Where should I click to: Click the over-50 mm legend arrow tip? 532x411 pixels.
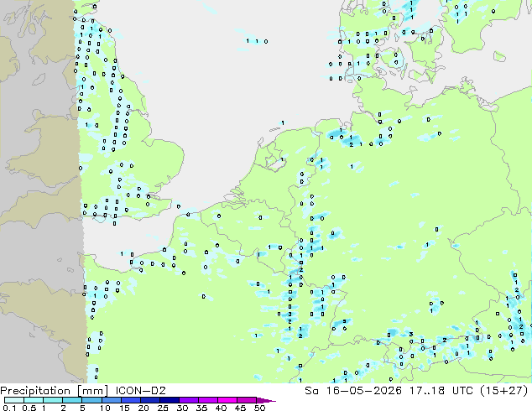(x=266, y=400)
